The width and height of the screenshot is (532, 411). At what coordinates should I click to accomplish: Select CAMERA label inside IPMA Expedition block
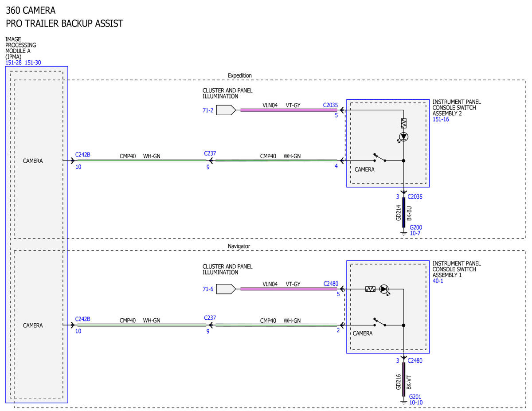point(33,161)
